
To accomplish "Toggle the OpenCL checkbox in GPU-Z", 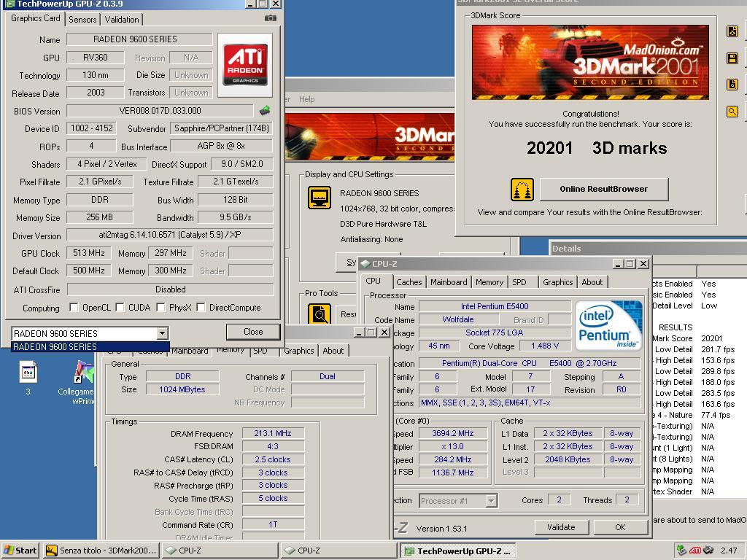I will [x=74, y=308].
